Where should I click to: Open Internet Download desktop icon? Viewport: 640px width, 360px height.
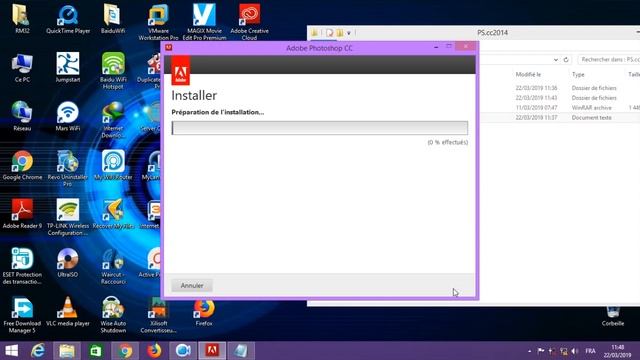point(113,120)
